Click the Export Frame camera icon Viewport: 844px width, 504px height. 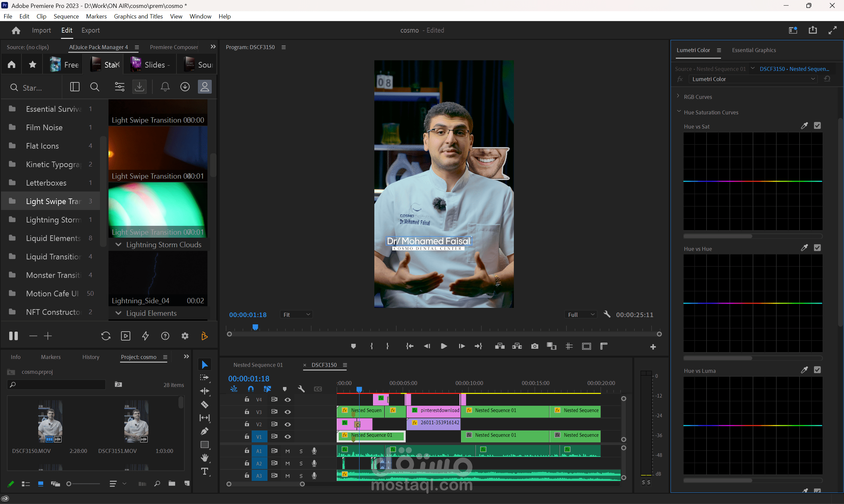coord(534,346)
